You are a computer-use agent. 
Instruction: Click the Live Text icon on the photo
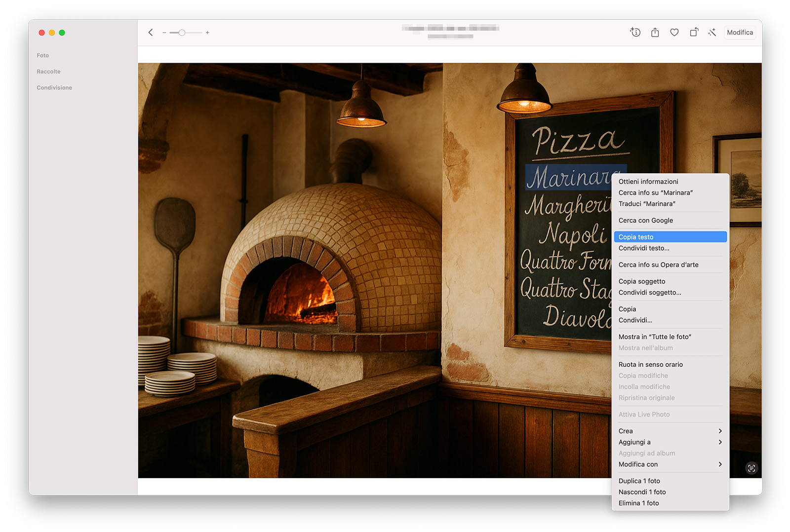click(x=751, y=468)
